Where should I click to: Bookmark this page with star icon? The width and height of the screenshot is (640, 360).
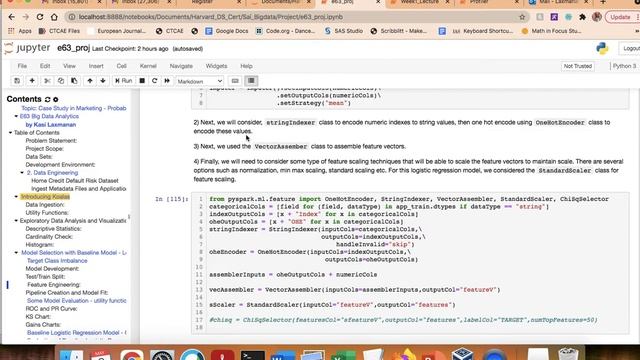click(522, 17)
